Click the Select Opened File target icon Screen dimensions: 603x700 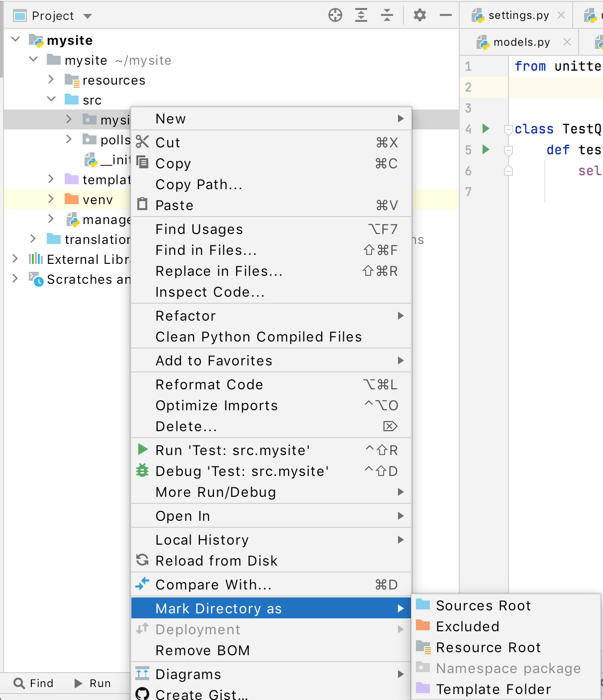[x=335, y=15]
